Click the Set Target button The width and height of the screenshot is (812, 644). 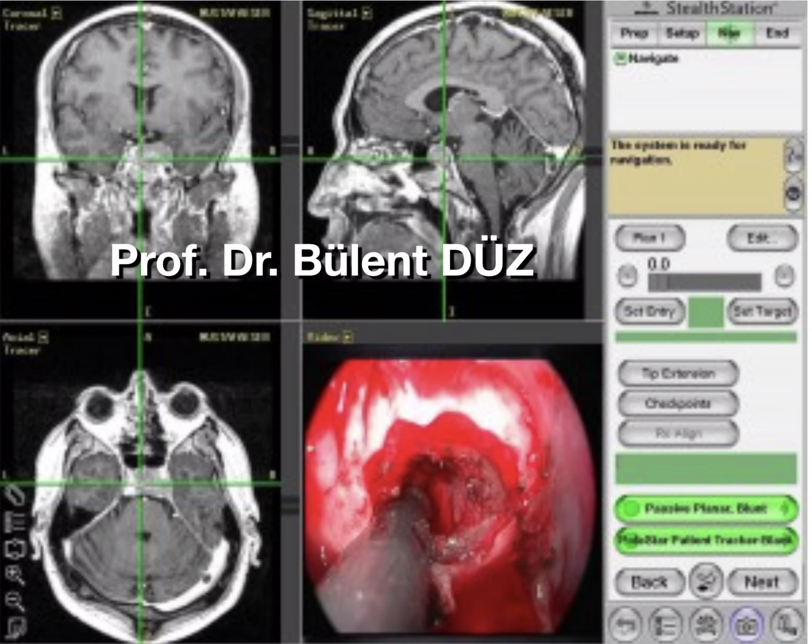[x=762, y=311]
